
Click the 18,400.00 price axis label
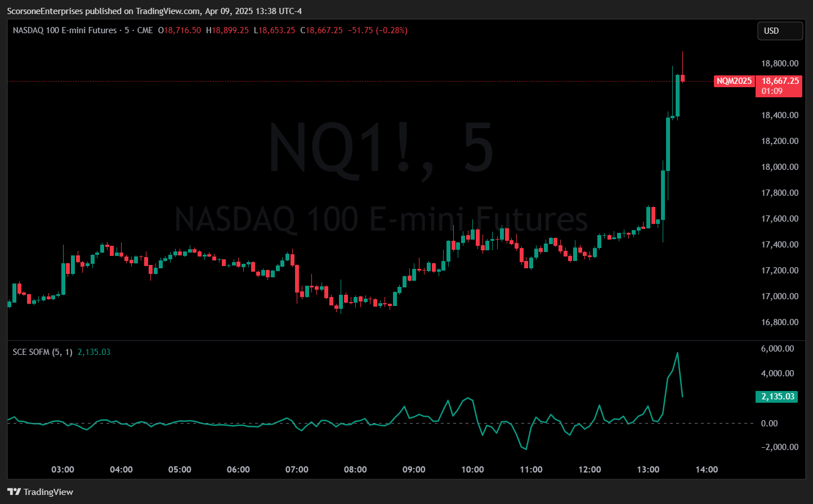[x=780, y=115]
